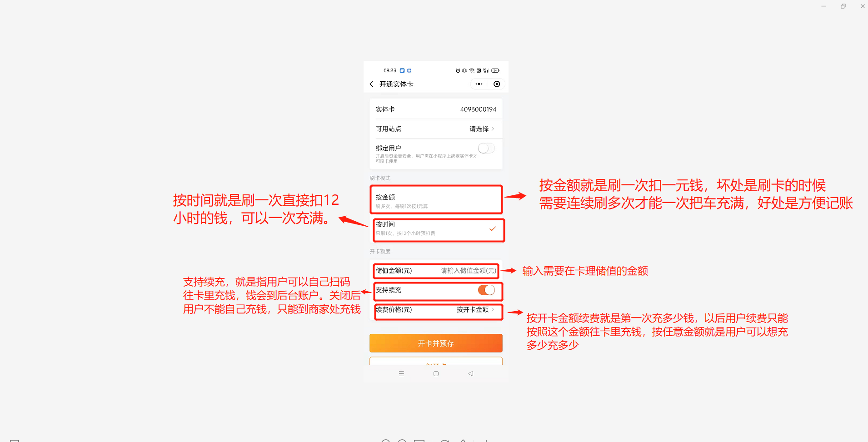Restore down the viewer window
Viewport: 868px width, 442px height.
point(843,6)
